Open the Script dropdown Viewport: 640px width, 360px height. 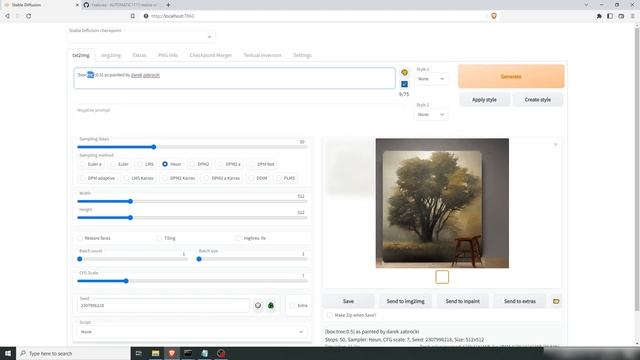[192, 332]
